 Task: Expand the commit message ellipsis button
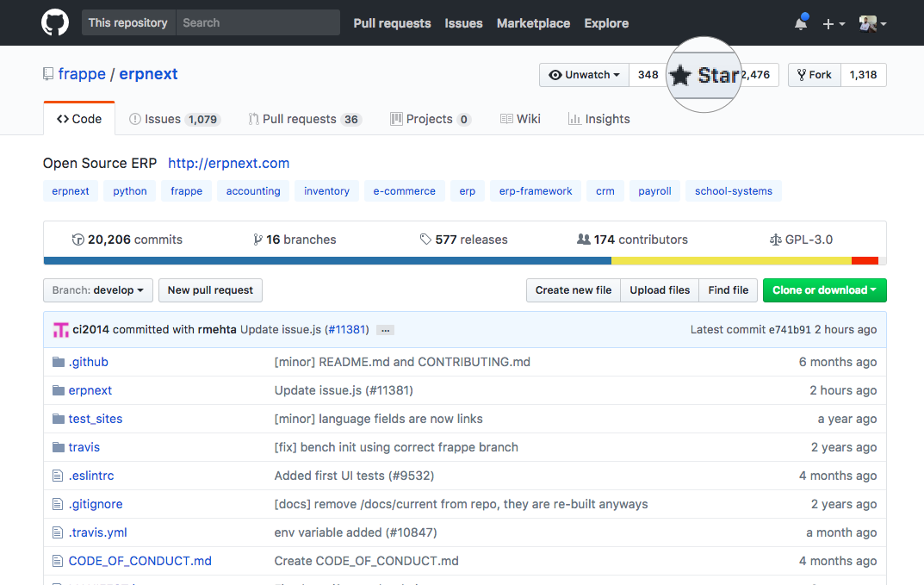[386, 330]
